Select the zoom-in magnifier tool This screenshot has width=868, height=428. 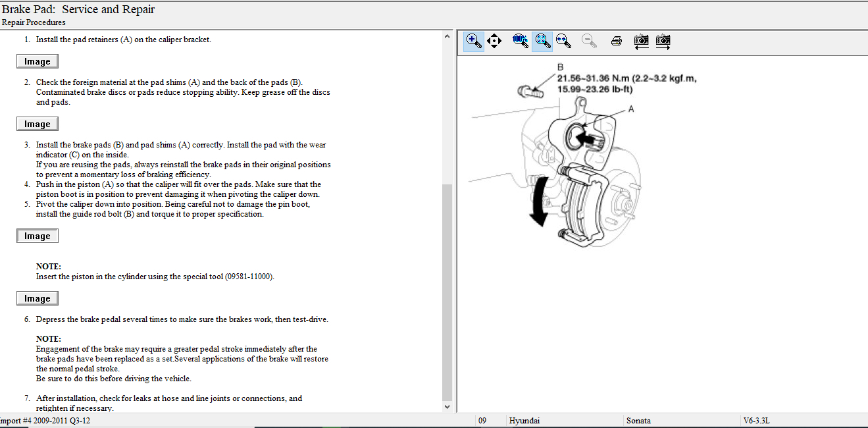[x=474, y=41]
